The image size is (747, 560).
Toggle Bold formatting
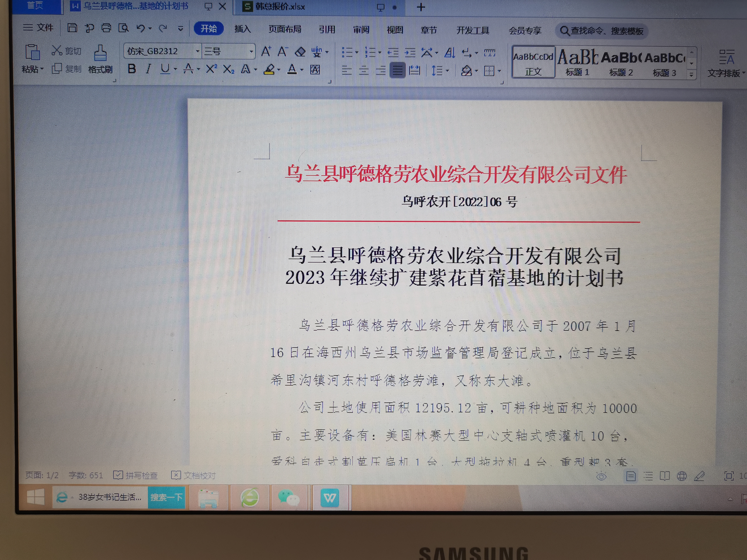132,69
